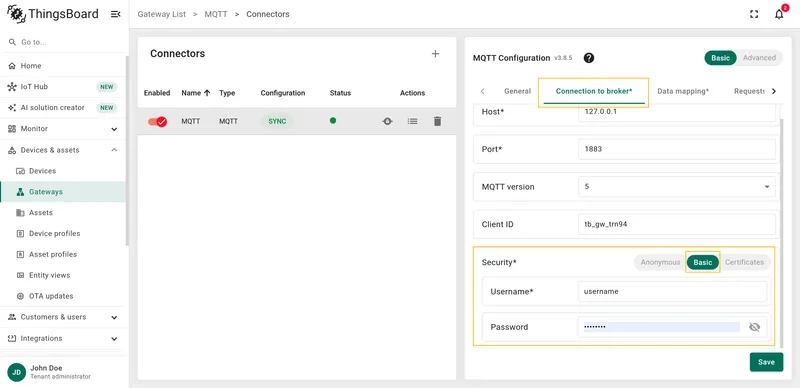800x388 pixels.
Task: Toggle fullscreen mode icon
Action: [x=754, y=14]
